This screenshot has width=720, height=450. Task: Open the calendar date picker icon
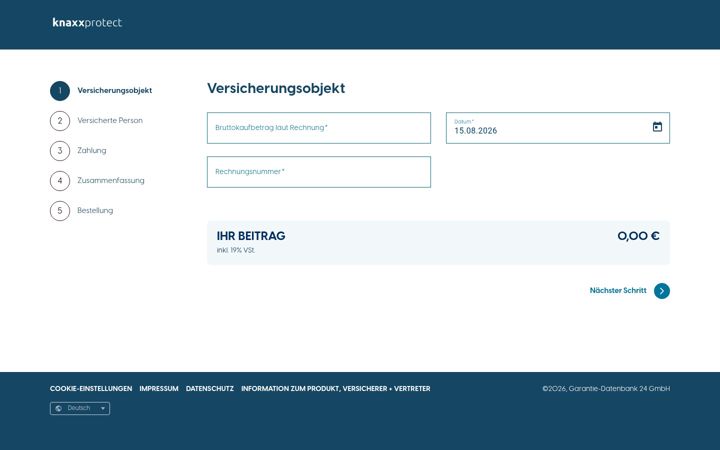click(x=657, y=127)
